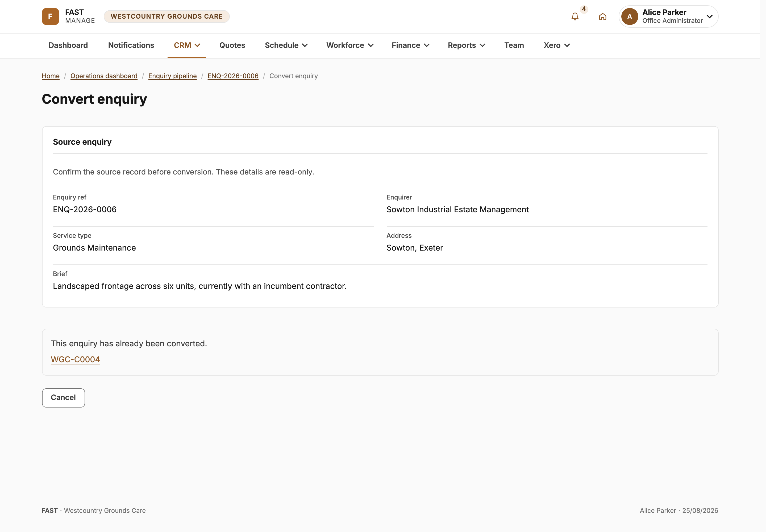Click the already been converted message
This screenshot has width=766, height=532.
coord(129,343)
